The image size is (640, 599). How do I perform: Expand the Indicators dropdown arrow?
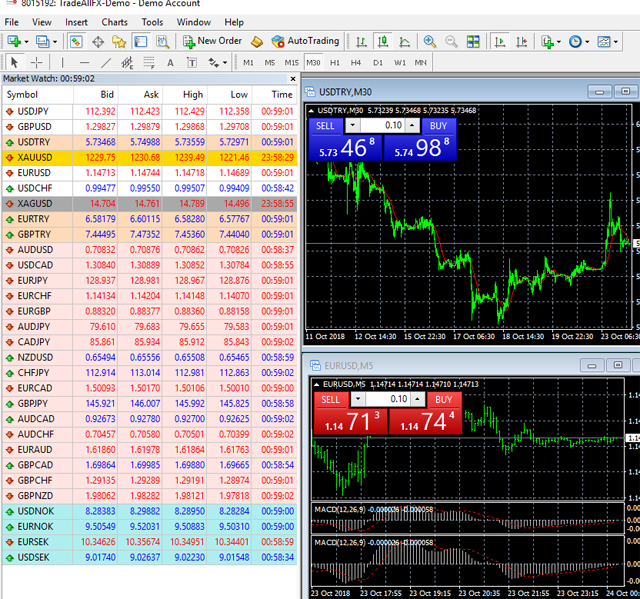tap(559, 42)
